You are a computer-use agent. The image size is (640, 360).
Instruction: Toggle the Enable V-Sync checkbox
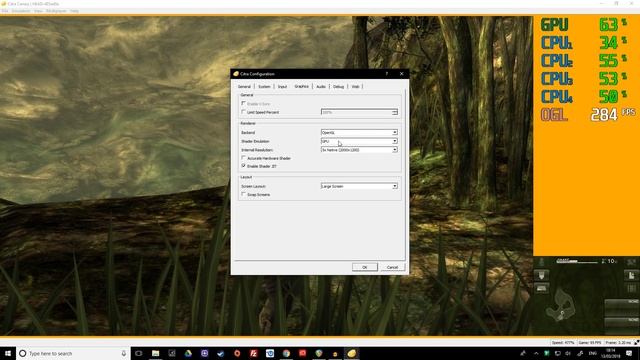(x=244, y=104)
